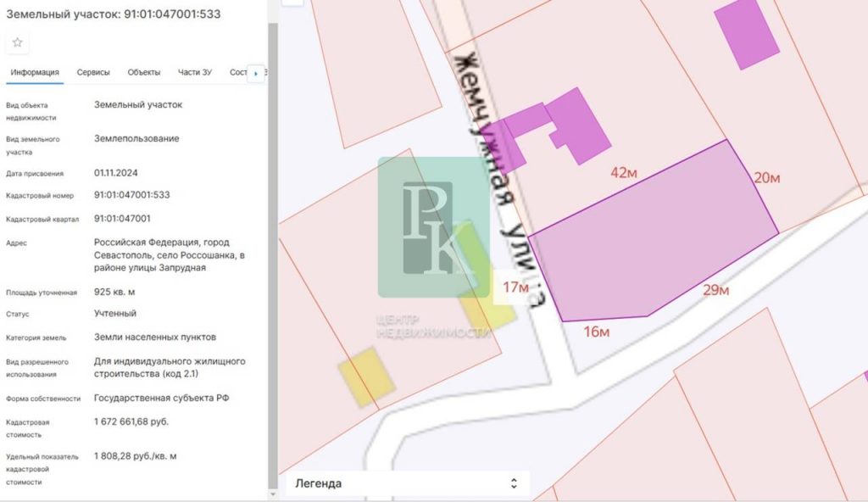Viewport: 868px width, 502px height.
Task: Click the up-down chevron on the Легенда bar
Action: 513,483
